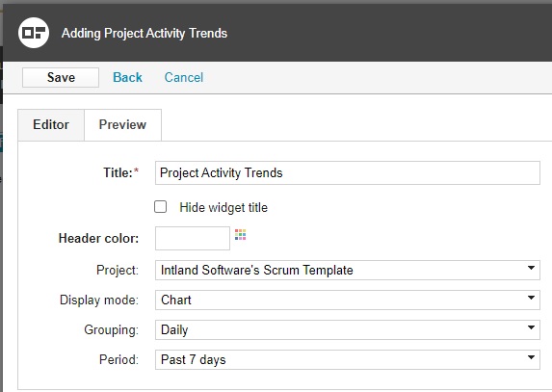Open the Period Past 7 days dropdown
This screenshot has height=392, width=552.
pyautogui.click(x=348, y=360)
